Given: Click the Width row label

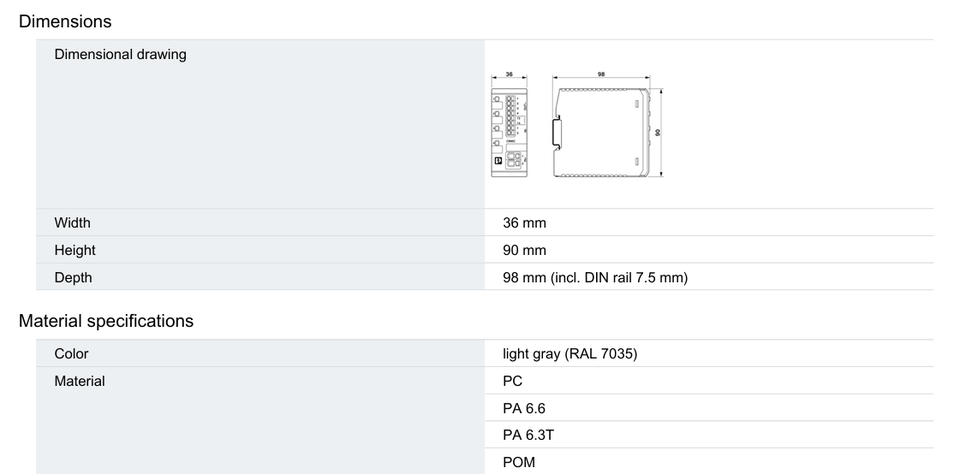Looking at the screenshot, I should click(72, 223).
